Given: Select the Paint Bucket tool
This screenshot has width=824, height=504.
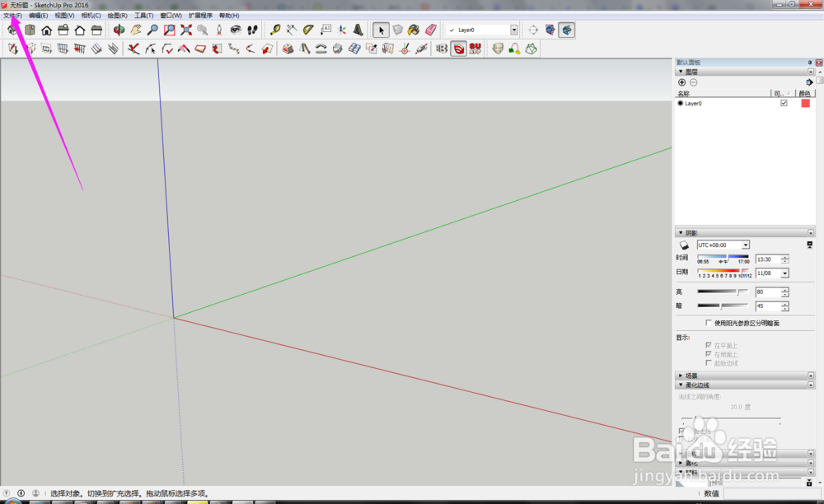Looking at the screenshot, I should click(x=414, y=30).
